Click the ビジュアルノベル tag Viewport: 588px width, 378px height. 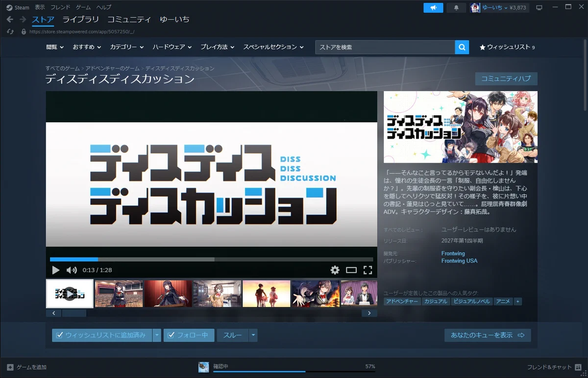[471, 302]
